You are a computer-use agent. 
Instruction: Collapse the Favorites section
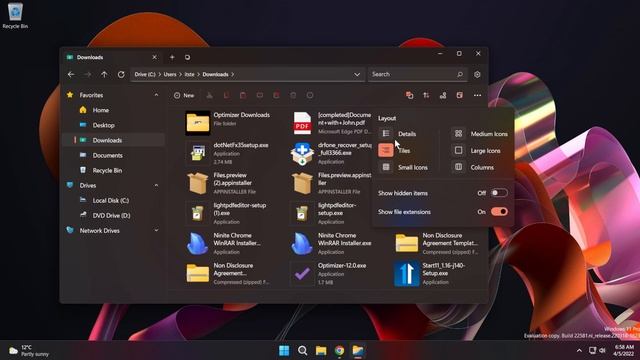(x=156, y=95)
